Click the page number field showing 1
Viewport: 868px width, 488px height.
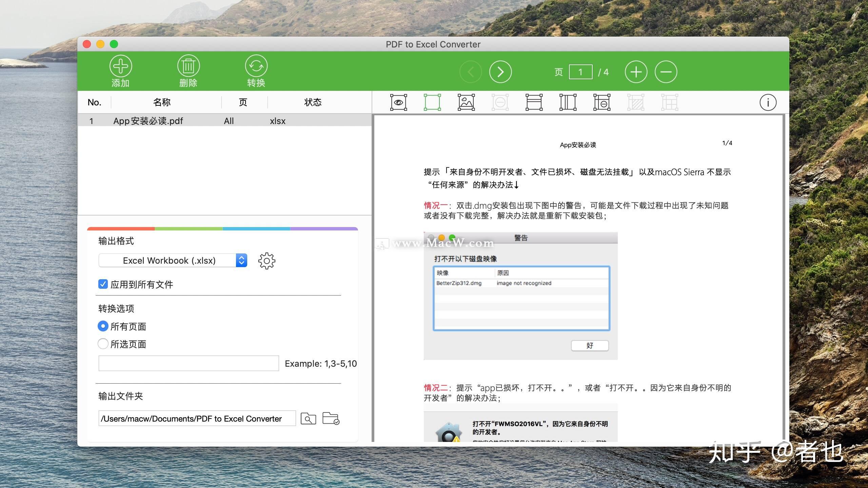[x=580, y=72]
